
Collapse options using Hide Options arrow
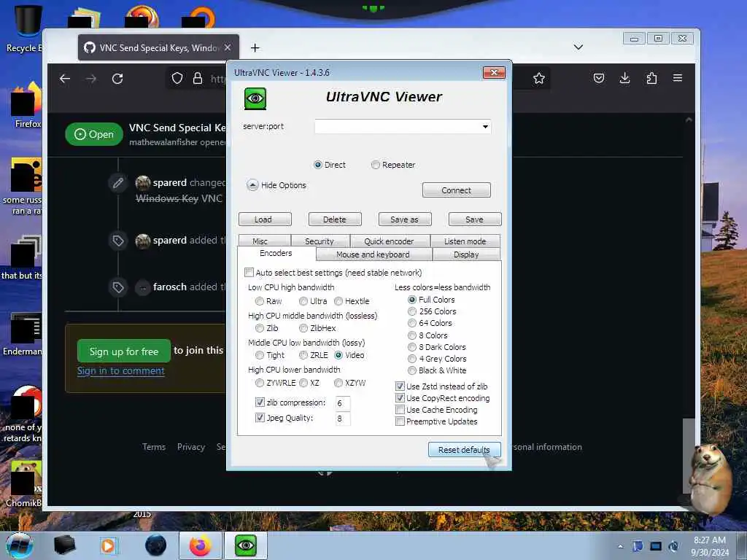click(x=252, y=185)
